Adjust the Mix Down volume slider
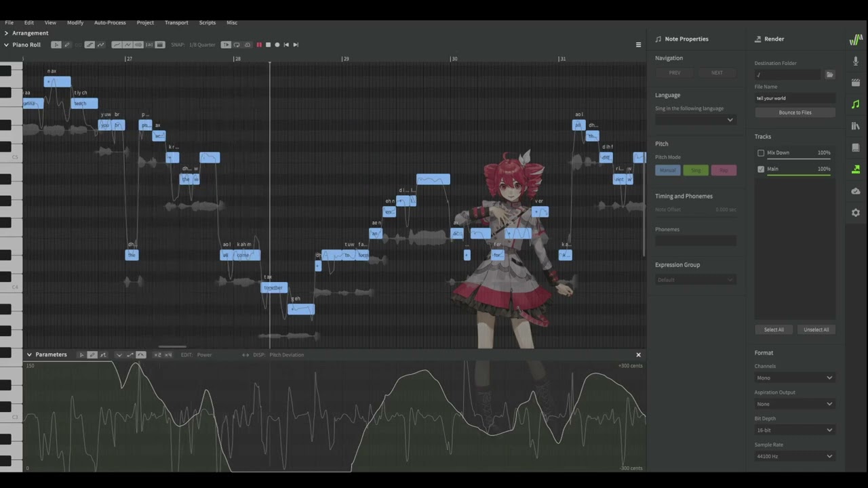This screenshot has height=488, width=868. (x=799, y=159)
